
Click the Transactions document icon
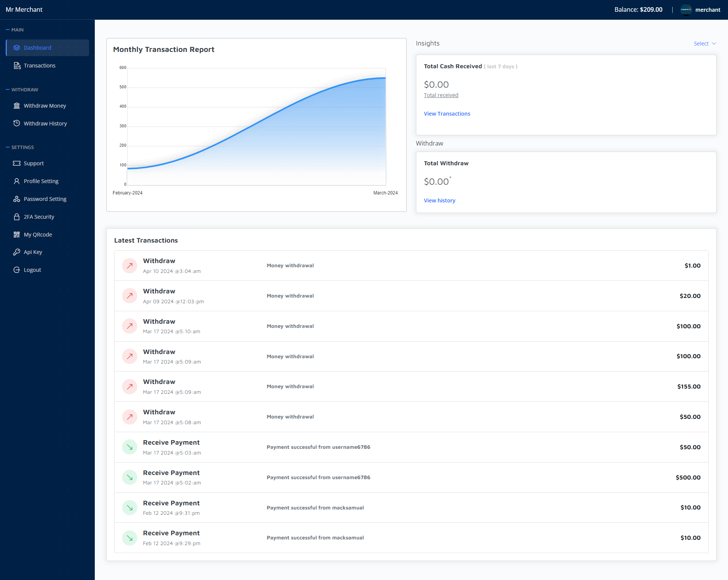(17, 66)
